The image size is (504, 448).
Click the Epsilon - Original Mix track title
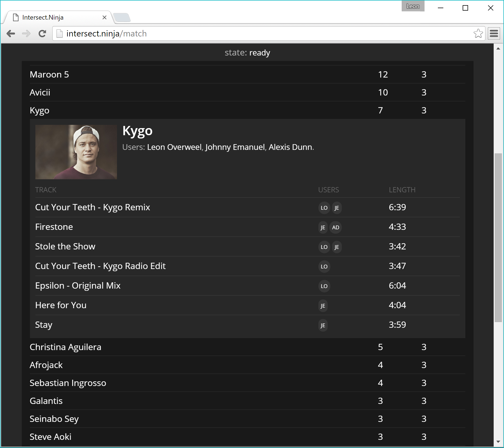[78, 286]
